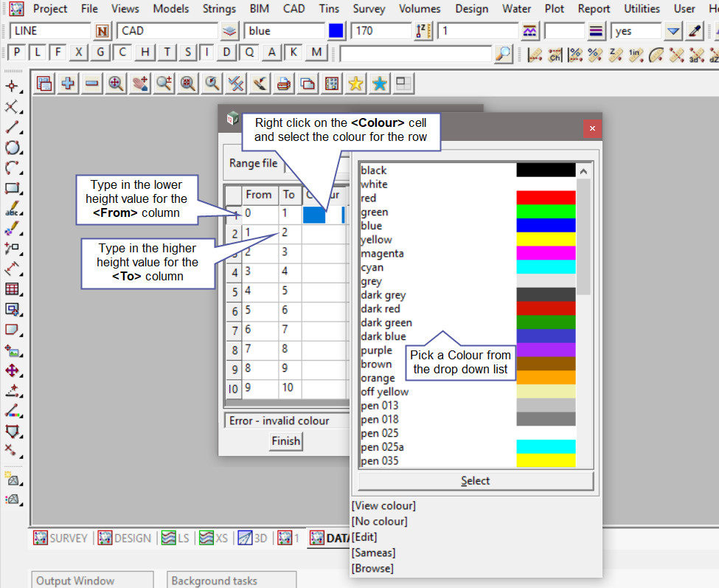
Task: Pick the magenta colour from the list
Action: tap(383, 254)
